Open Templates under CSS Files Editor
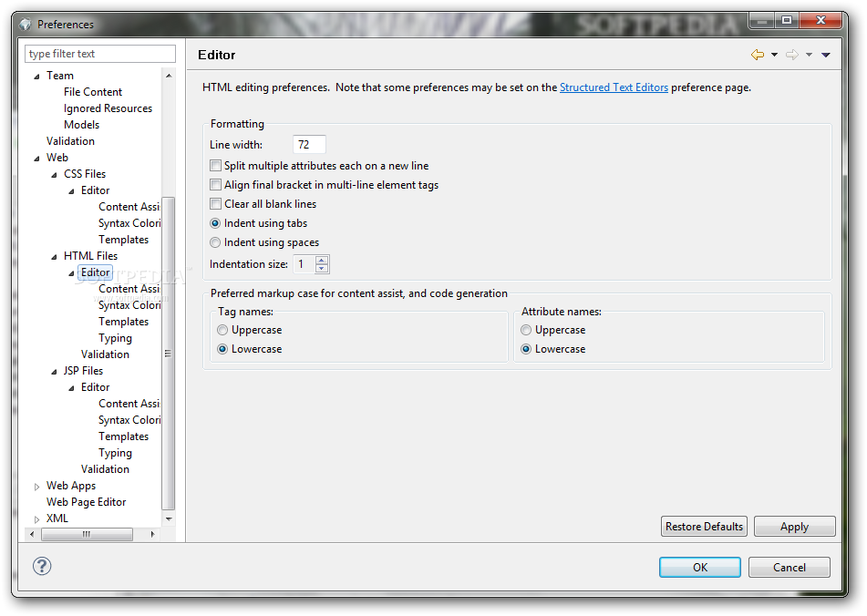This screenshot has width=867, height=616. 123,240
